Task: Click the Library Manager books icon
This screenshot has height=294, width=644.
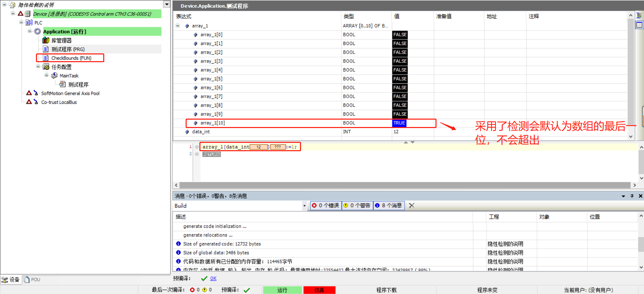Action: pyautogui.click(x=46, y=40)
